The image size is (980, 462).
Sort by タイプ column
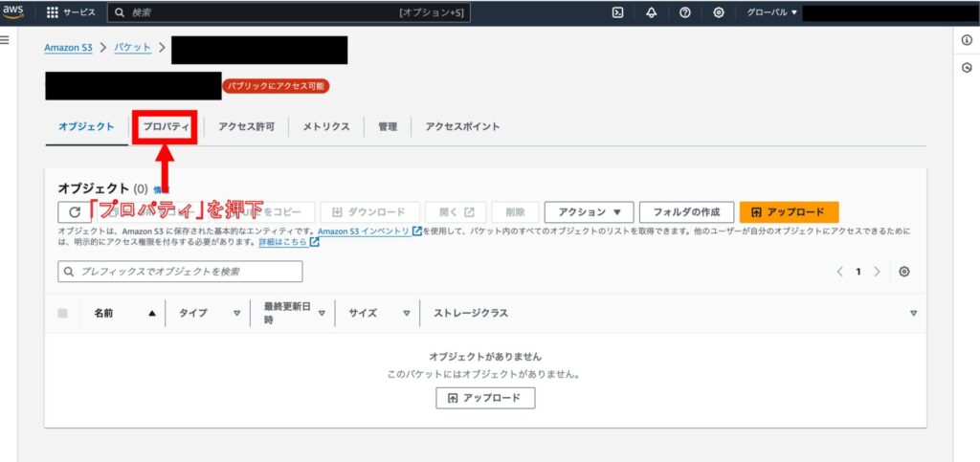pyautogui.click(x=237, y=314)
